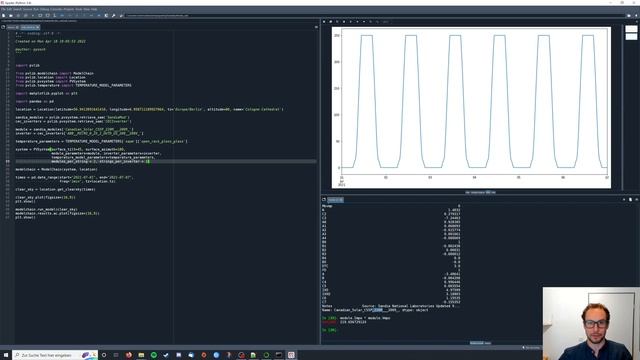Run the current file with the toolbar icon
Viewport: 640px width, 360px height.
click(x=33, y=16)
